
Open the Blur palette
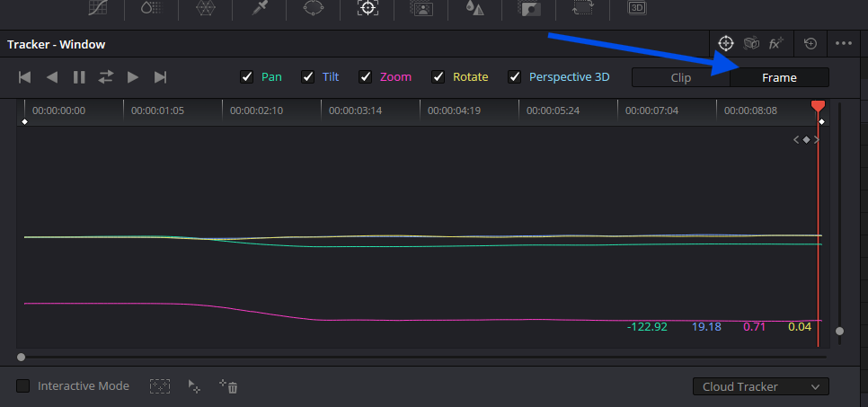[x=474, y=8]
